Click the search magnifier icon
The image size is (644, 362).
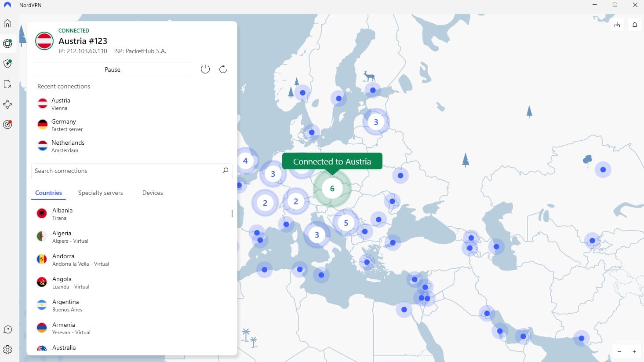pos(226,170)
